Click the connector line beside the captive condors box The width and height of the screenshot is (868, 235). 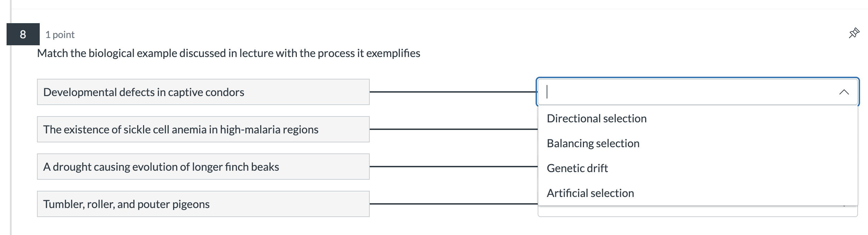[453, 92]
